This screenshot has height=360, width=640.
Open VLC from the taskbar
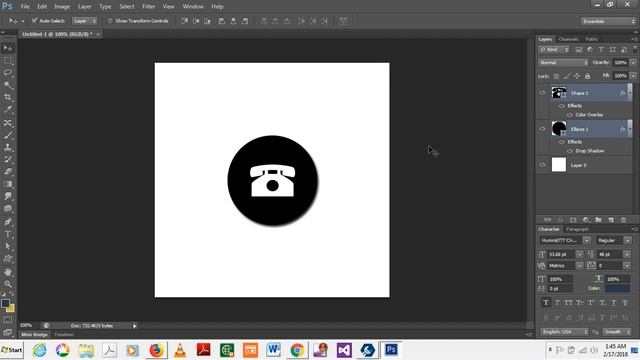coord(180,350)
